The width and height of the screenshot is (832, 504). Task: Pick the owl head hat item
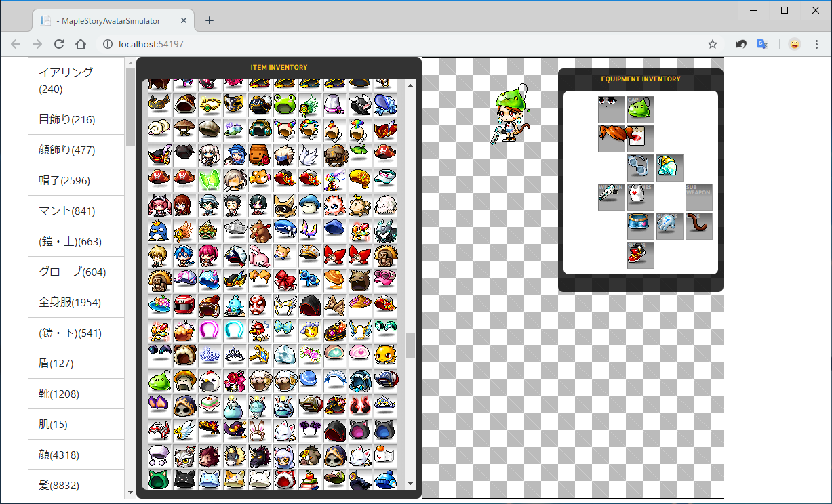click(184, 455)
